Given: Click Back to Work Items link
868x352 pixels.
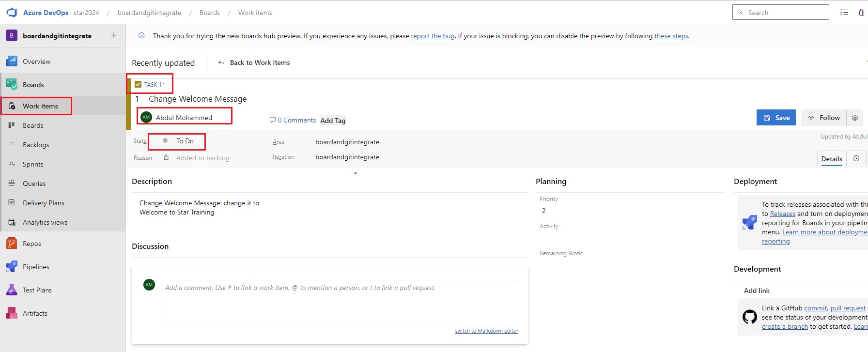Looking at the screenshot, I should point(260,62).
